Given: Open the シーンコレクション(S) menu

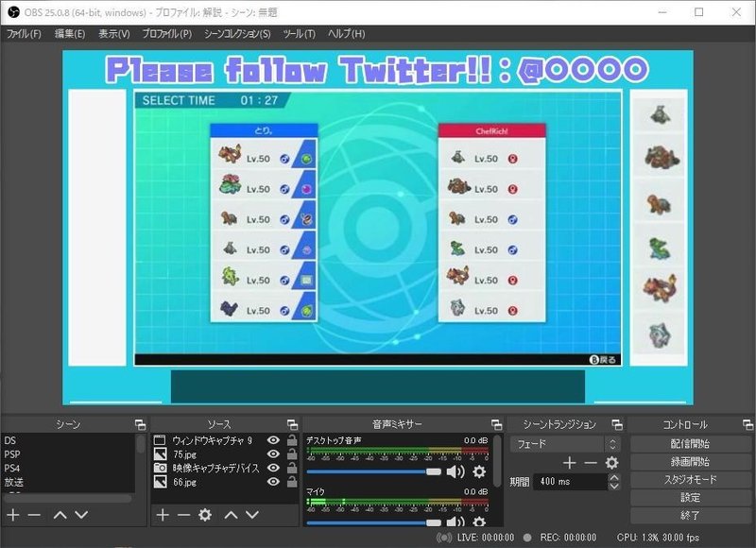Looking at the screenshot, I should point(237,34).
